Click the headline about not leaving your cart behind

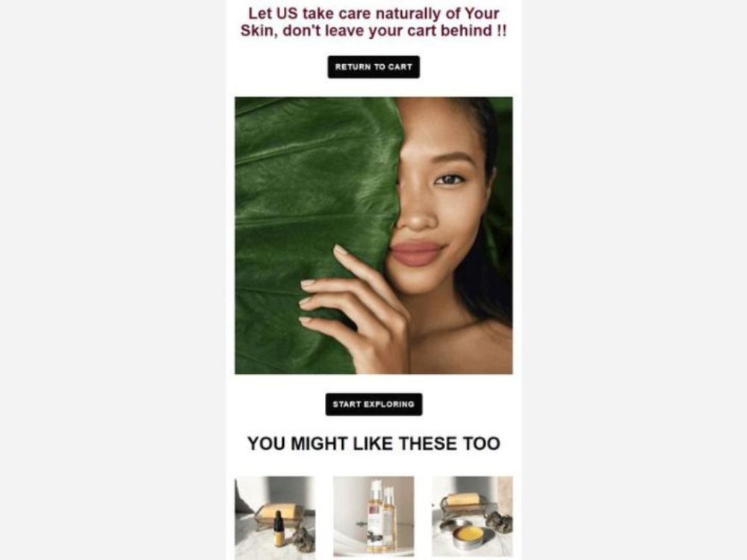pos(373,22)
